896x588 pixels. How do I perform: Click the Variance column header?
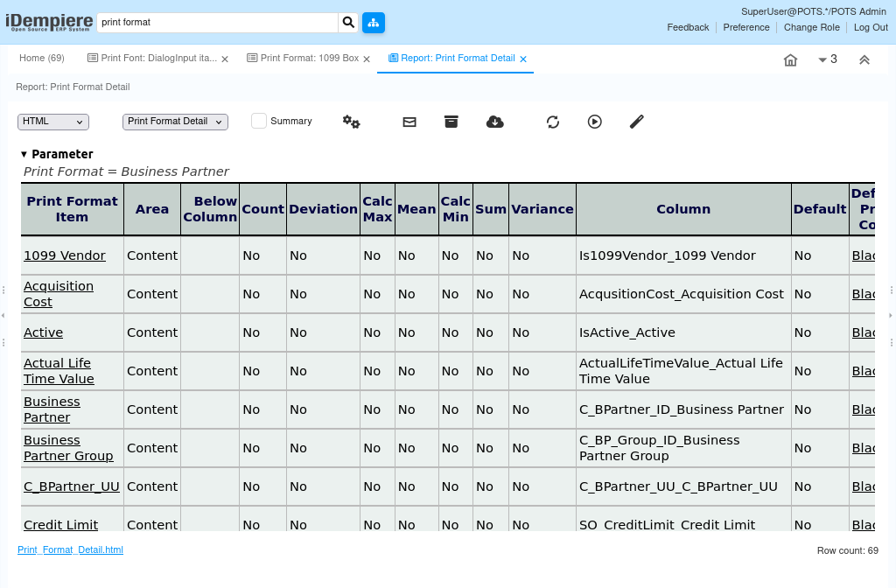tap(542, 209)
